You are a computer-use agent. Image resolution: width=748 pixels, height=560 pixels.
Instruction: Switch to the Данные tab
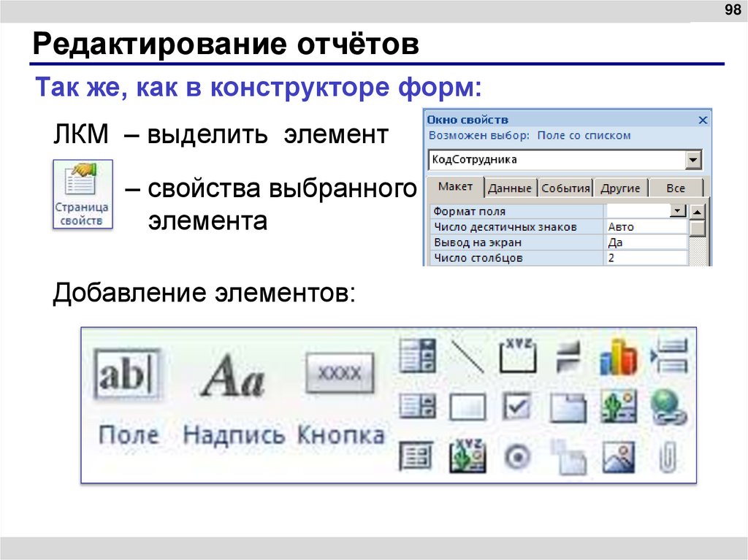509,188
